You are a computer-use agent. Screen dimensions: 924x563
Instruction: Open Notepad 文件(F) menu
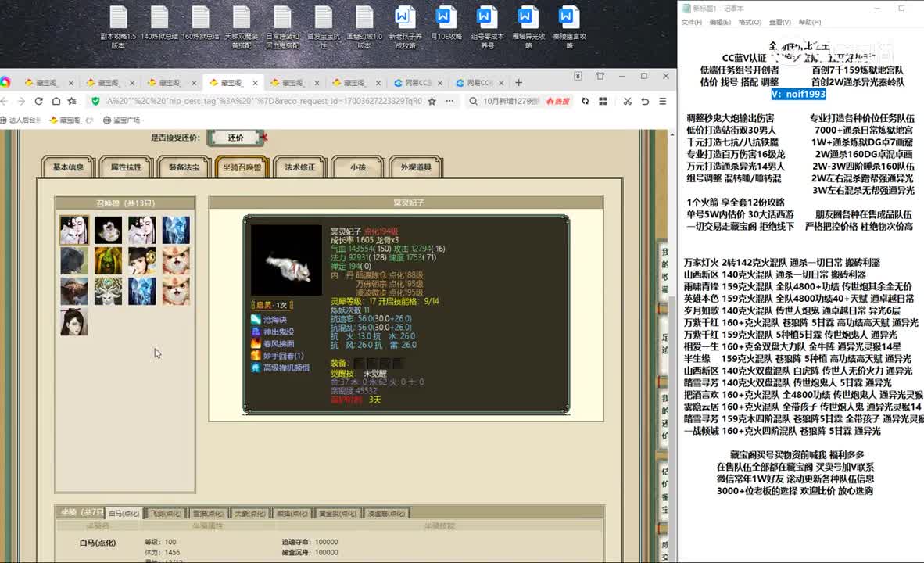[x=691, y=23]
